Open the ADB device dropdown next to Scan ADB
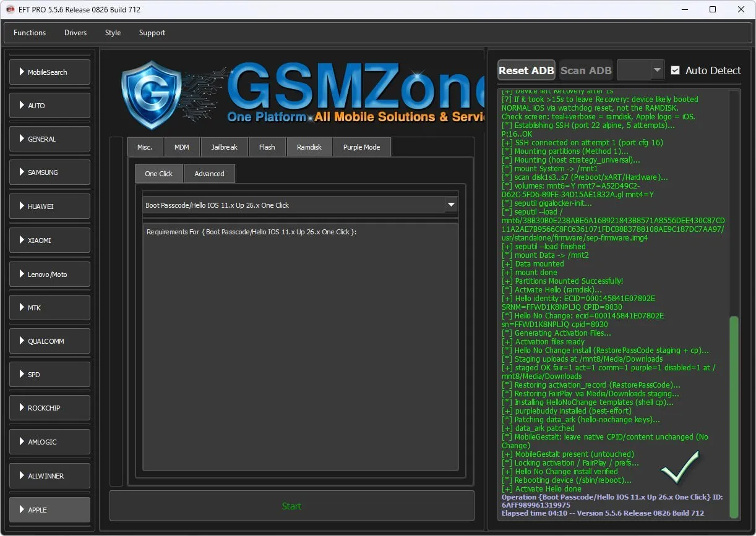Viewport: 756px width, 536px height. pos(641,70)
